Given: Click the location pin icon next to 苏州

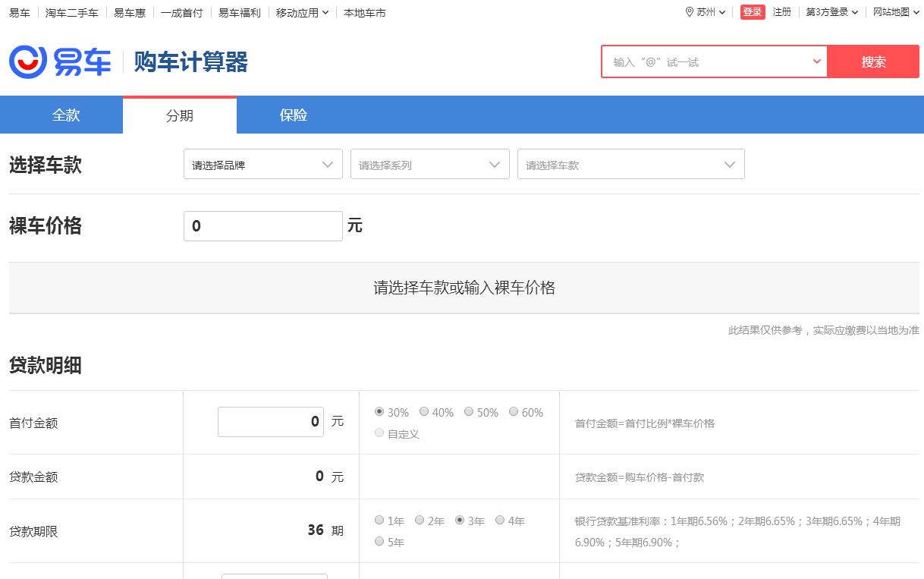Looking at the screenshot, I should point(689,12).
